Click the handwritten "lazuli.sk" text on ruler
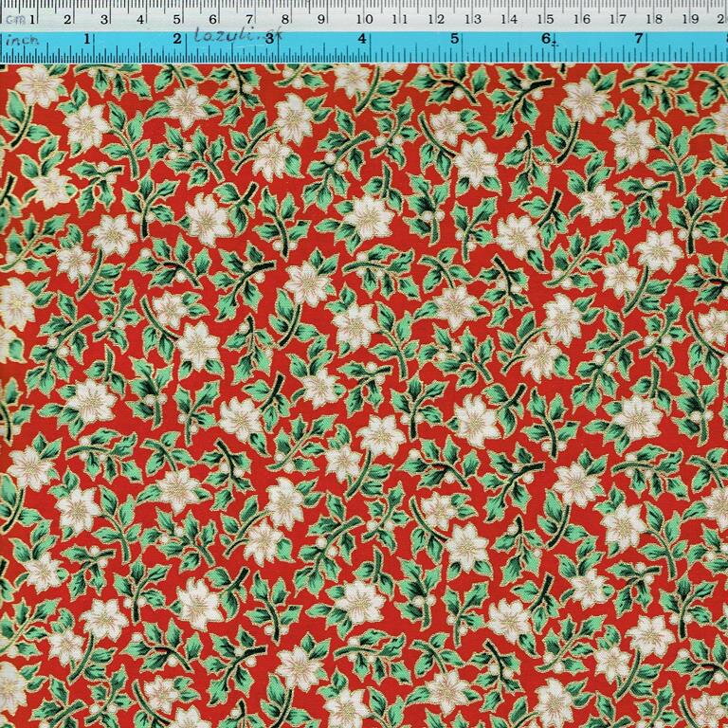 (x=238, y=35)
